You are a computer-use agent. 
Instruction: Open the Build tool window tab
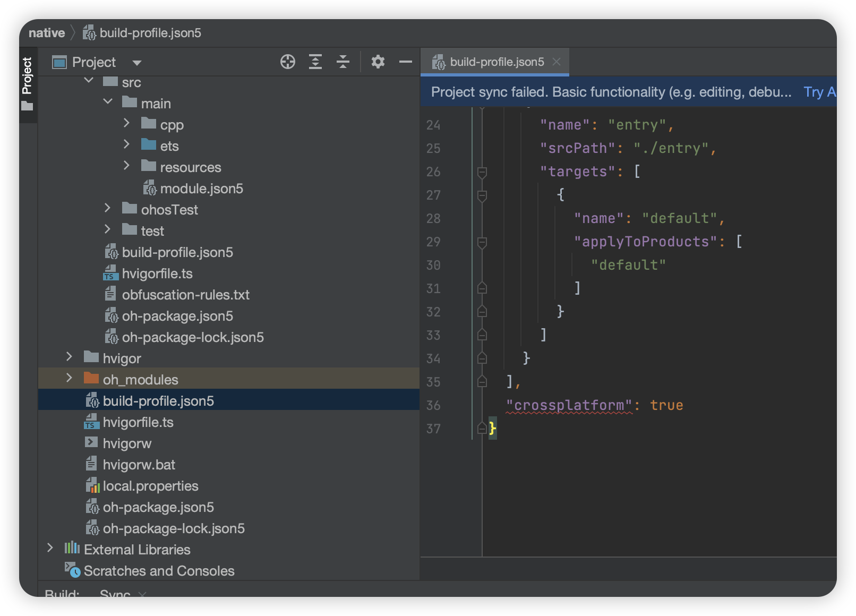(x=62, y=592)
